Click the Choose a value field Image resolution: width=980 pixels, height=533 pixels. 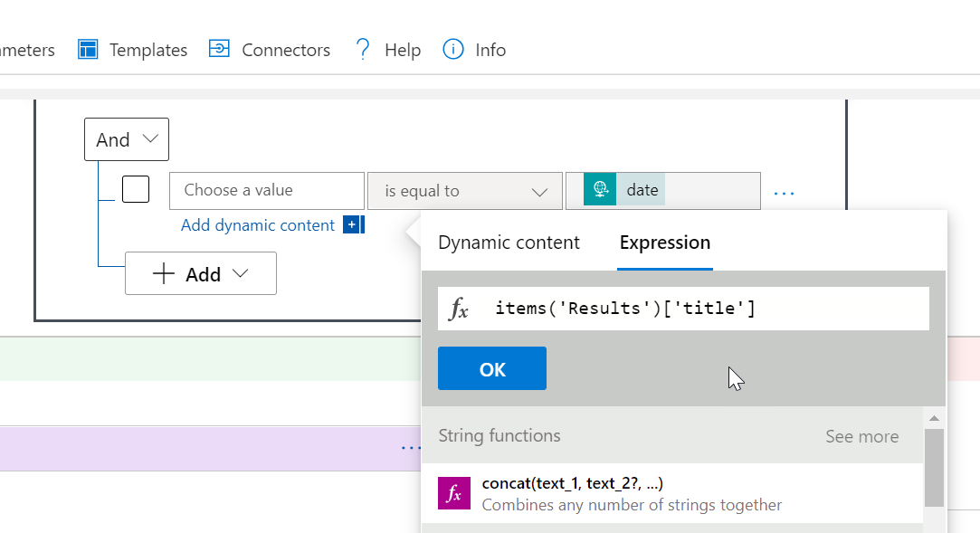point(266,191)
